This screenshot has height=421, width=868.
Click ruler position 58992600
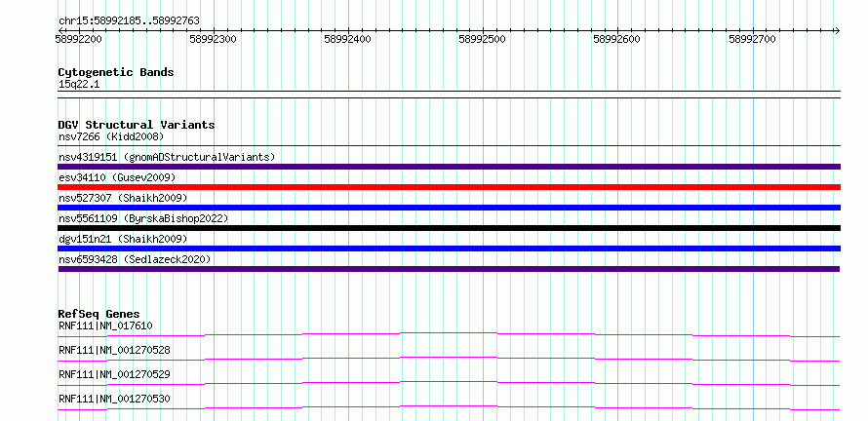point(616,39)
